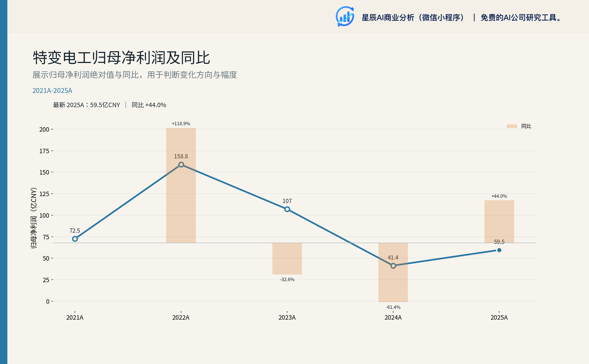Click the 最新 2025A：59.5亿CNY summary text

tap(86, 105)
